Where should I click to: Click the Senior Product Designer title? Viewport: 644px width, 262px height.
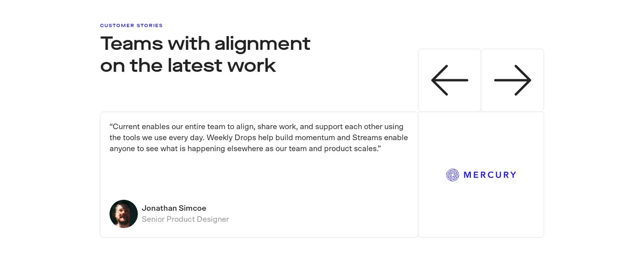pos(185,219)
